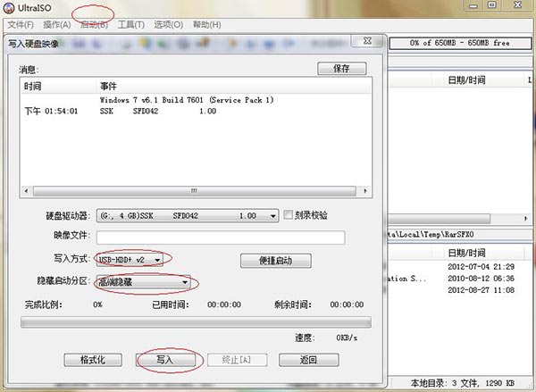The width and height of the screenshot is (536, 392).
Task: Click the message list left scroll arrow
Action: point(26,191)
